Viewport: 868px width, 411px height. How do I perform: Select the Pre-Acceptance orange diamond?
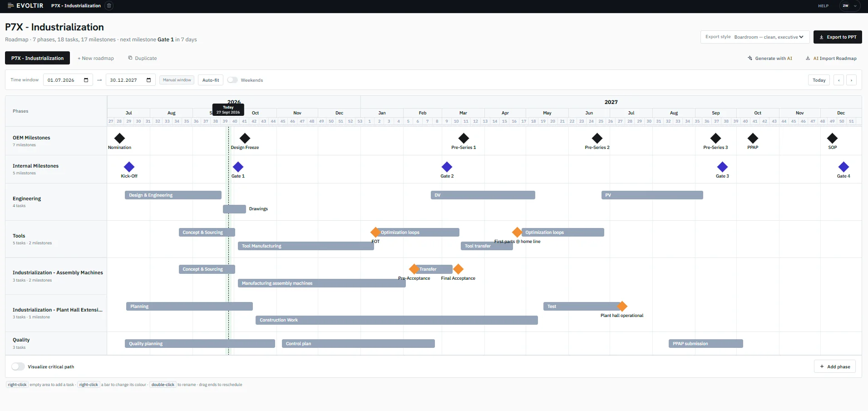(414, 269)
